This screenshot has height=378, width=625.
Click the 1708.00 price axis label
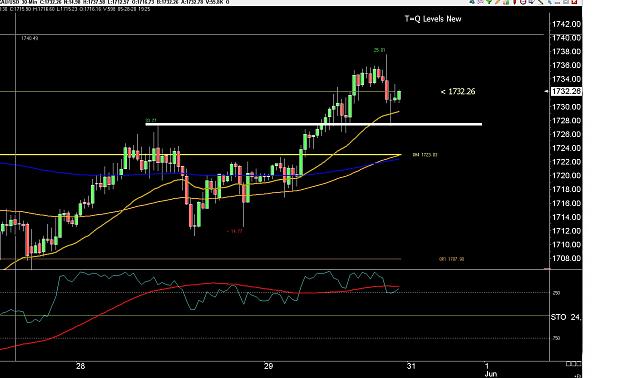click(566, 258)
